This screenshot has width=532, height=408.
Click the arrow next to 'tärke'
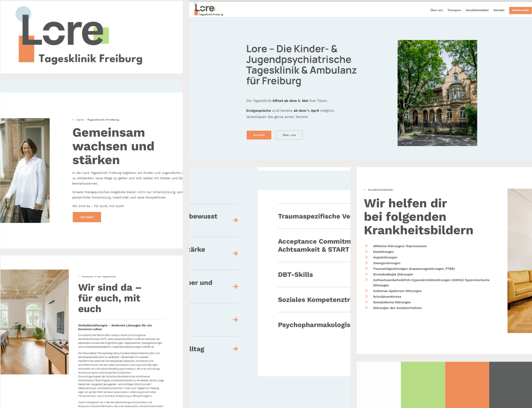pyautogui.click(x=235, y=253)
